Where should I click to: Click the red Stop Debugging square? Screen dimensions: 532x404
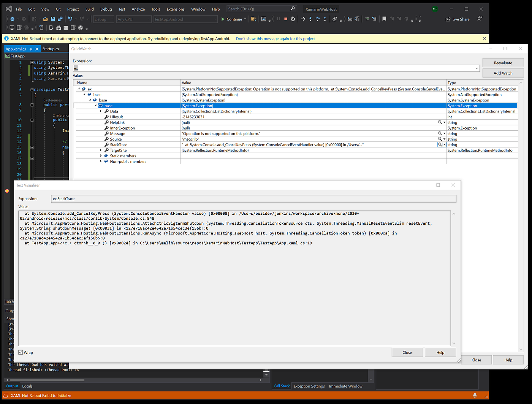(x=285, y=19)
